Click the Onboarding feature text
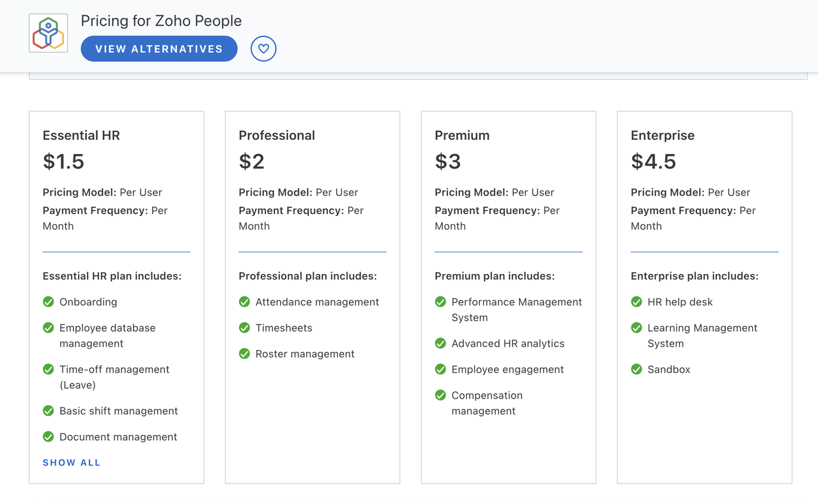Viewport: 818px width, 504px height. coord(88,302)
